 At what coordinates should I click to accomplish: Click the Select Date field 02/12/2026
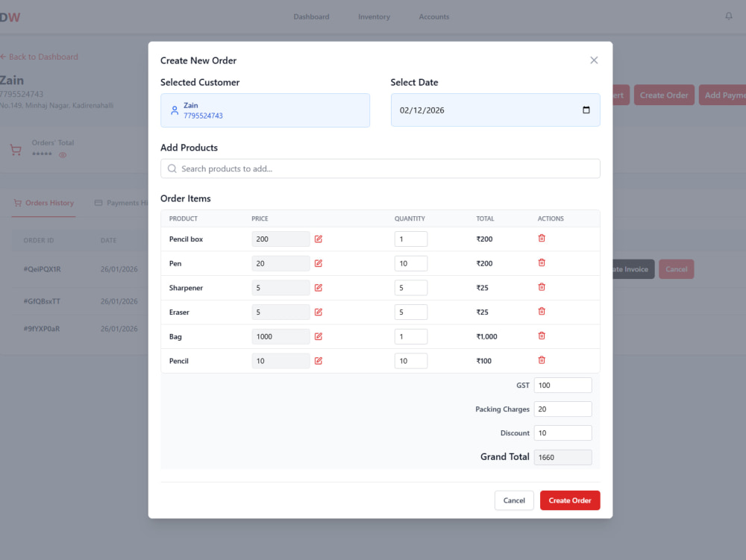[495, 110]
